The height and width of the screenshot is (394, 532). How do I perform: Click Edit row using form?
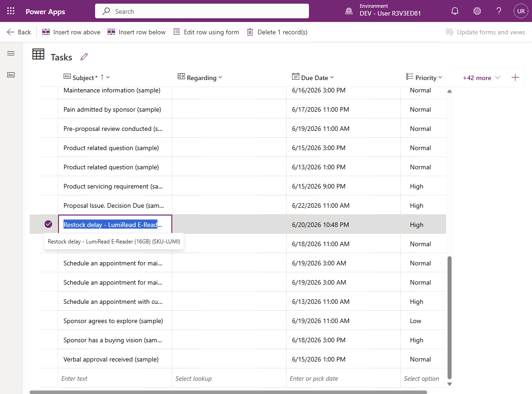(206, 32)
